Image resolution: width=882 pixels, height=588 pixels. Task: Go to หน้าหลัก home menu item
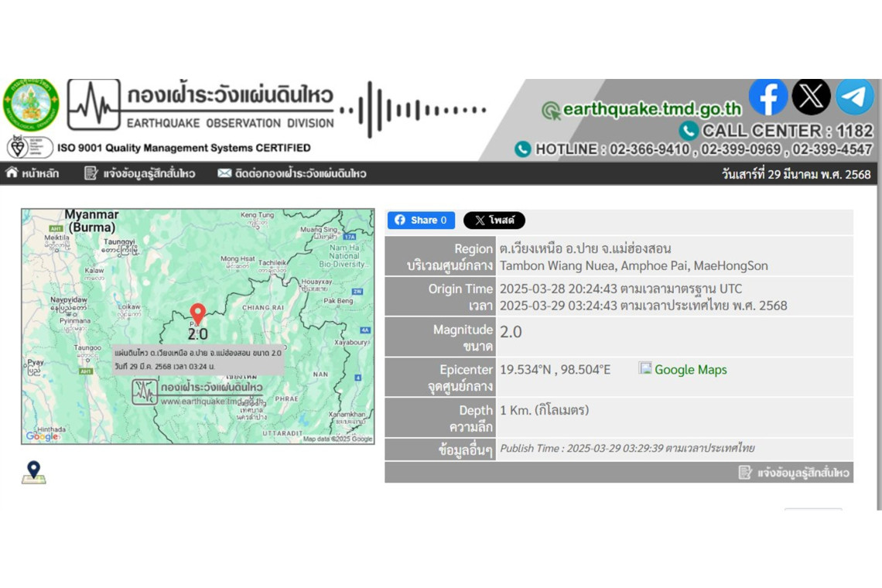pyautogui.click(x=32, y=173)
